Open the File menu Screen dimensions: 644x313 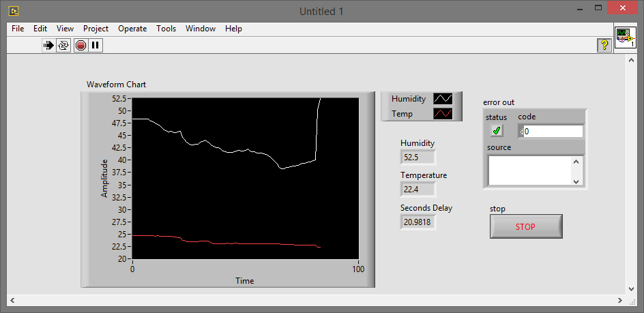click(18, 29)
